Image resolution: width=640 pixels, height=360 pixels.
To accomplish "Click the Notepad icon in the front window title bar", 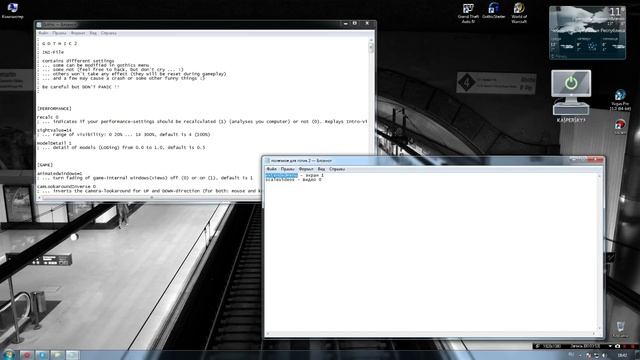I will (x=267, y=161).
